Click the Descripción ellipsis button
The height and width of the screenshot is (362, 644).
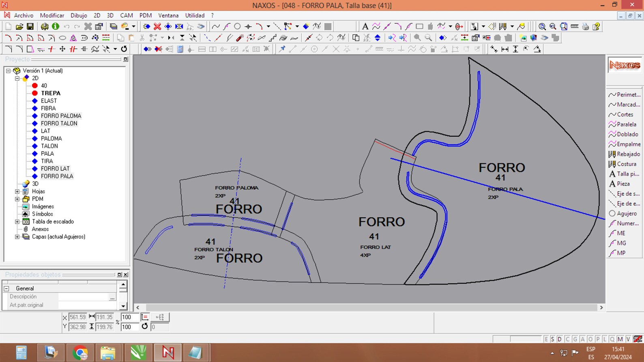[x=112, y=297]
